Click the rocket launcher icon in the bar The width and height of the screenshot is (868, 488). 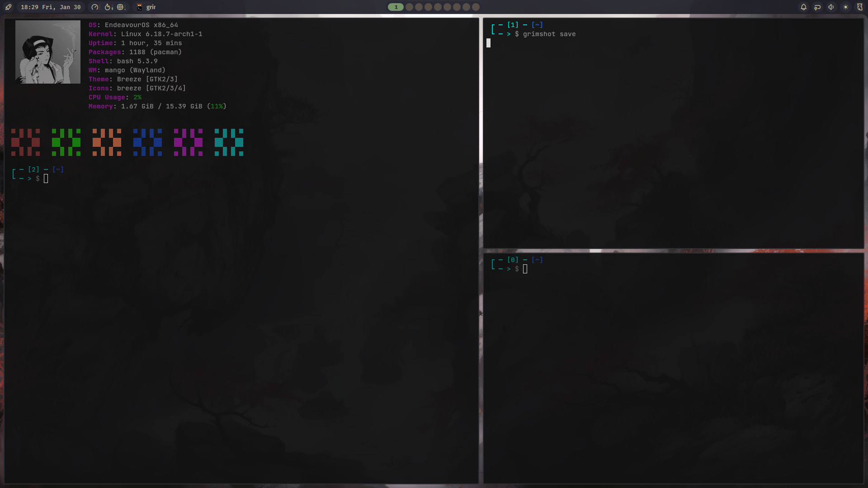click(8, 7)
